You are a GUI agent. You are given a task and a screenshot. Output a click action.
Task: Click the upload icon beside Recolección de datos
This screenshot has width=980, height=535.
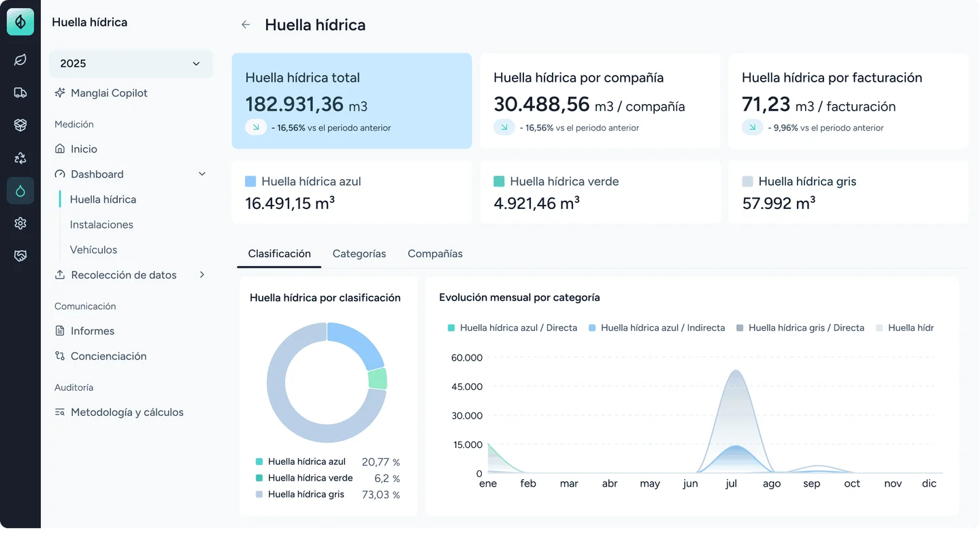(60, 275)
